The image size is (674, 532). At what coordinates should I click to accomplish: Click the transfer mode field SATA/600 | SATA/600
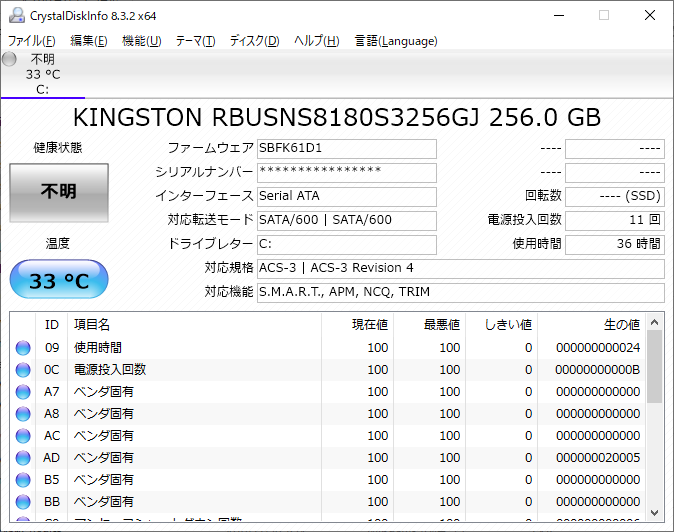tap(347, 220)
